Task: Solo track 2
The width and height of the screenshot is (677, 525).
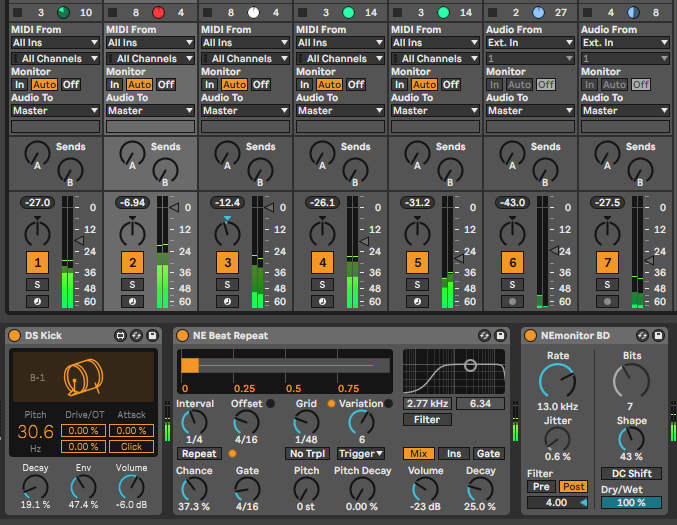Action: [x=132, y=285]
